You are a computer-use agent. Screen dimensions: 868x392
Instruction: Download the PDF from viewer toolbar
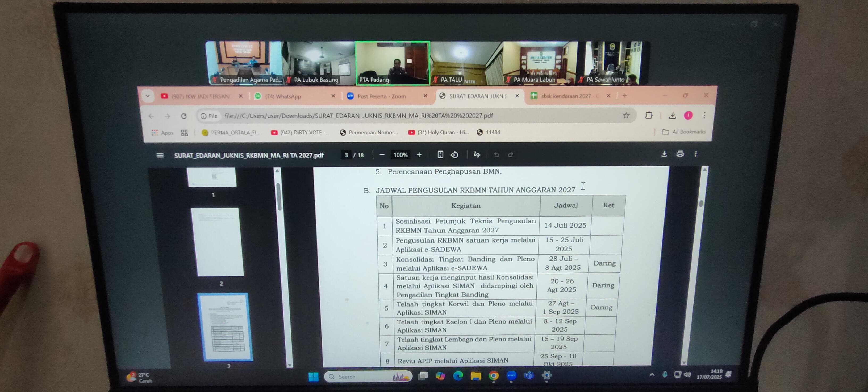(664, 154)
